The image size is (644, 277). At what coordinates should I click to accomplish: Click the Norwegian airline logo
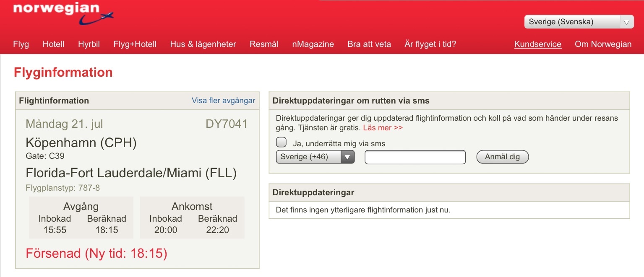coord(63,13)
